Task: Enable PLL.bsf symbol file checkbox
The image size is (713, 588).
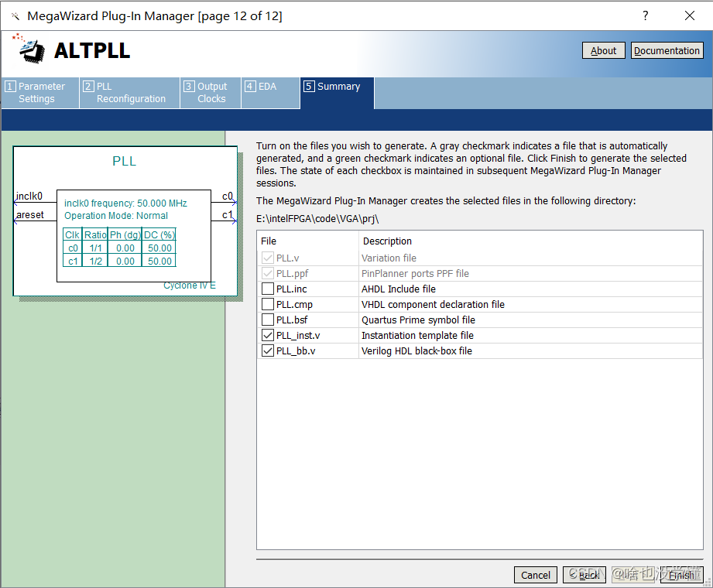Action: click(267, 320)
